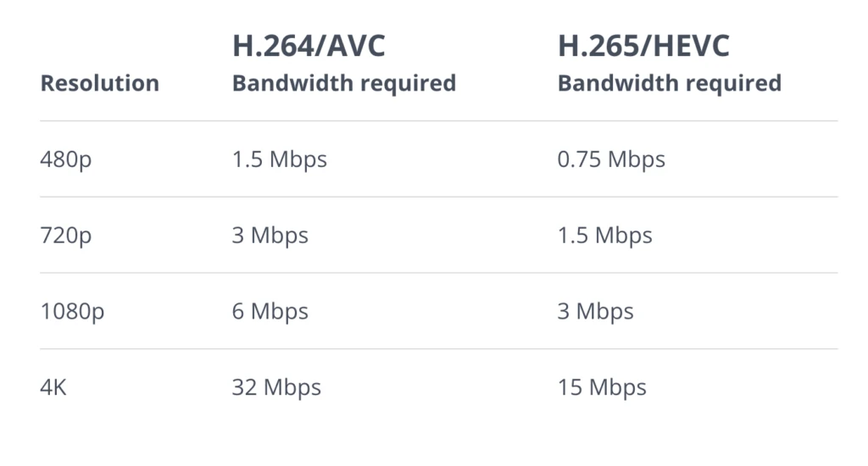868x466 pixels.
Task: Click the 32 Mbps cell
Action: [276, 388]
